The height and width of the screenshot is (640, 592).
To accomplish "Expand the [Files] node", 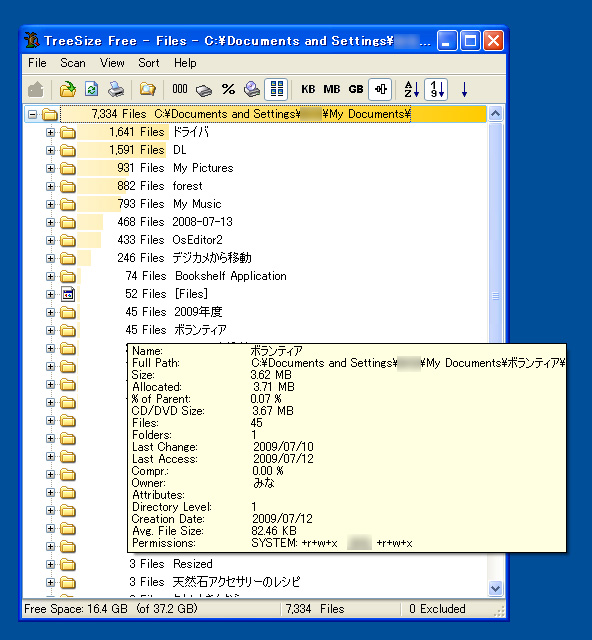I will (x=50, y=294).
